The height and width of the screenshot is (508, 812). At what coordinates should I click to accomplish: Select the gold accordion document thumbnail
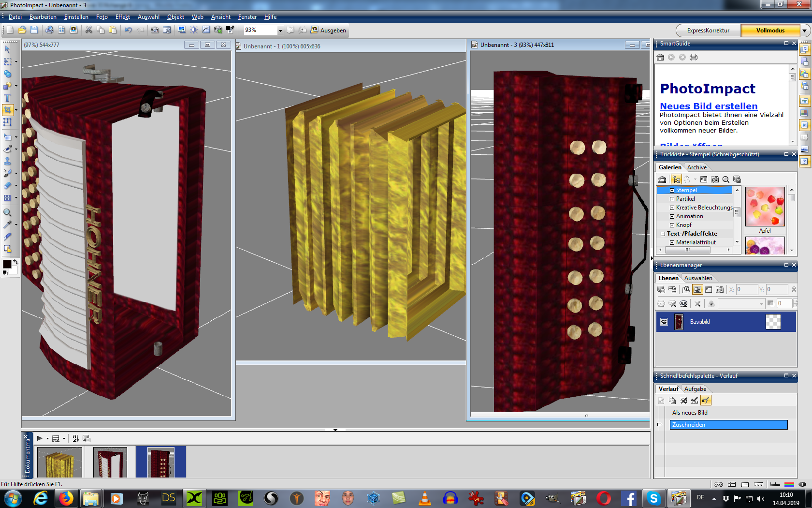60,463
